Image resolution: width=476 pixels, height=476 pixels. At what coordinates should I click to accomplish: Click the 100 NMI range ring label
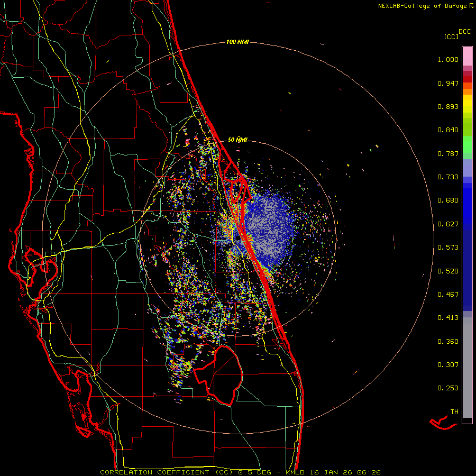pyautogui.click(x=237, y=42)
